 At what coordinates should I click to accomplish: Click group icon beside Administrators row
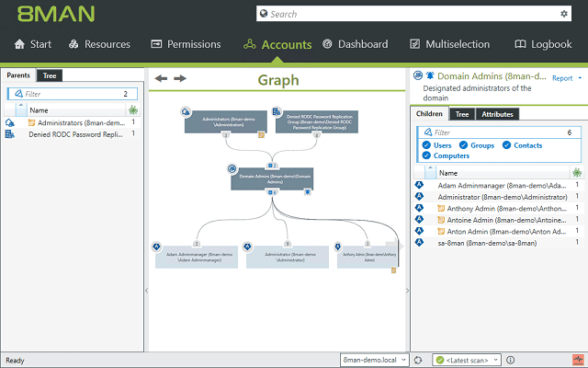(10, 122)
